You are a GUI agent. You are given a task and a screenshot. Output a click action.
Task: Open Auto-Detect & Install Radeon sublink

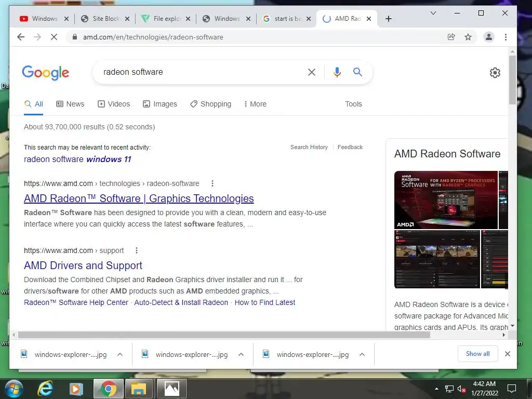(x=181, y=303)
